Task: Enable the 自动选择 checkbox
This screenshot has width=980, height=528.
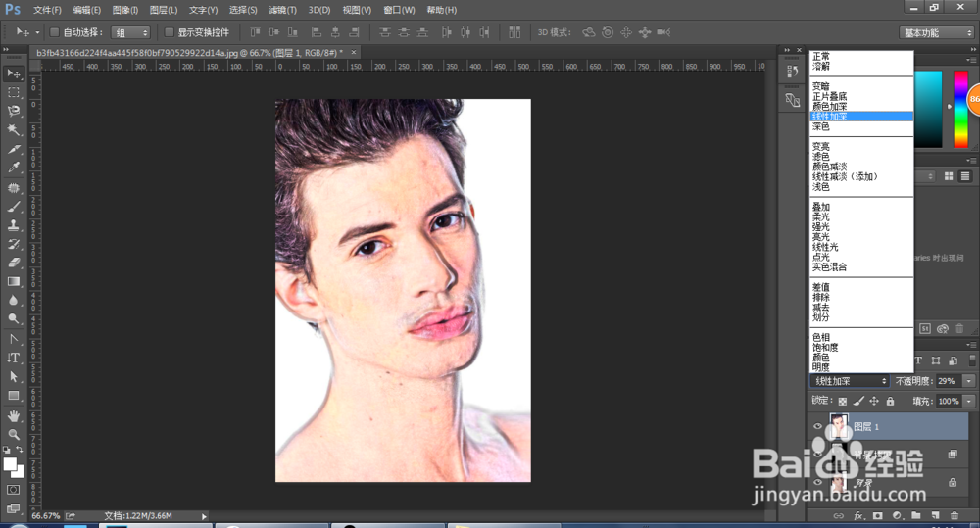Action: [x=55, y=32]
